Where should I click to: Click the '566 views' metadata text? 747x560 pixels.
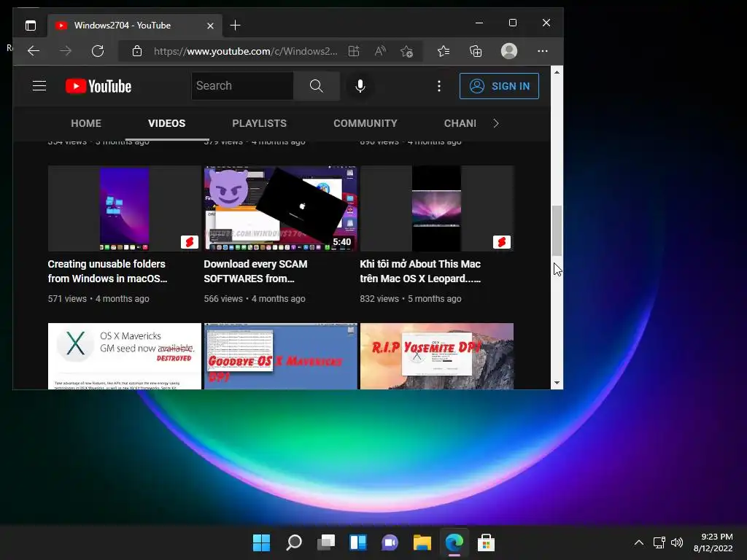(x=223, y=298)
